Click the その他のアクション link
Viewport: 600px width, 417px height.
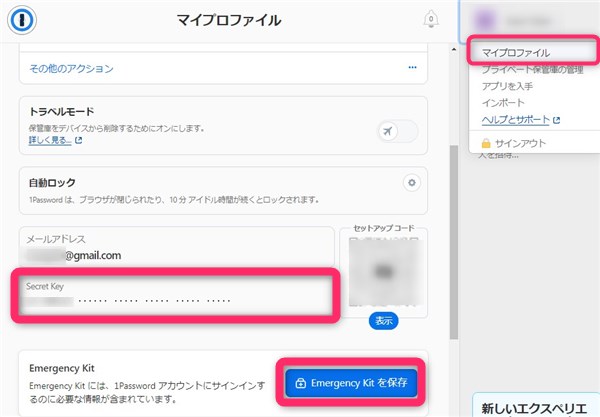point(72,68)
